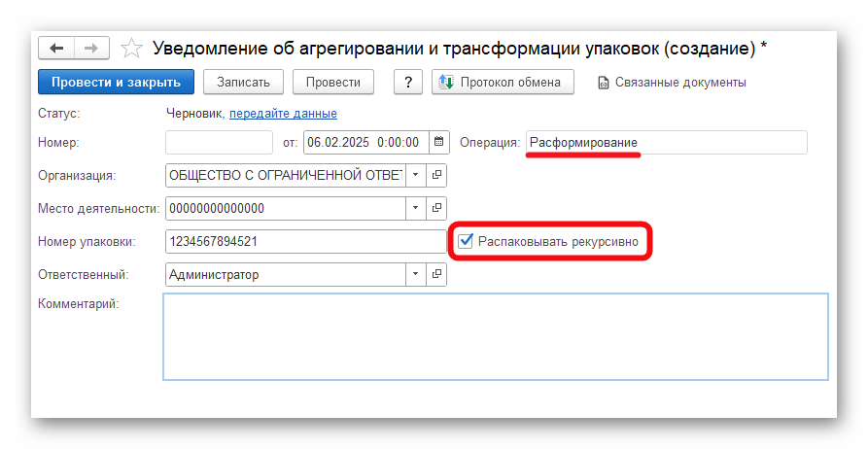The height and width of the screenshot is (449, 868).
Task: Click 'Номер упаковки' field 1234567894521
Action: [305, 242]
